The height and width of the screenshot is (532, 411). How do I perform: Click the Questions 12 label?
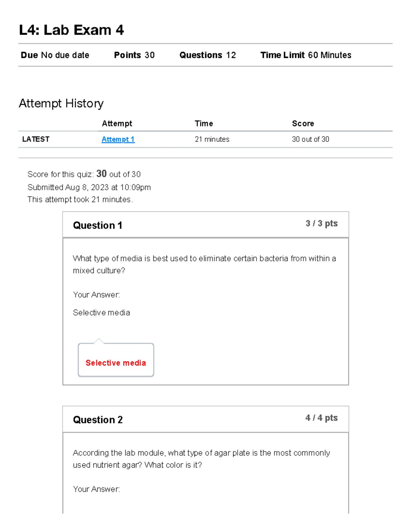point(207,55)
